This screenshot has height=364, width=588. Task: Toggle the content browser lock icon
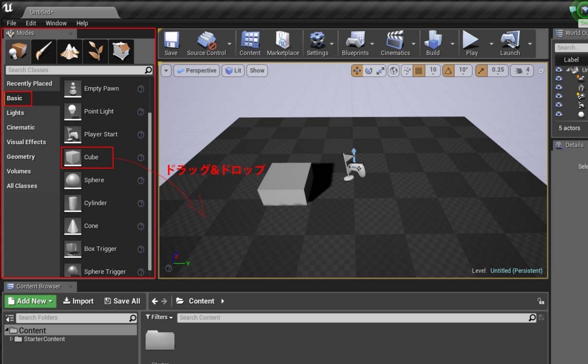click(540, 301)
